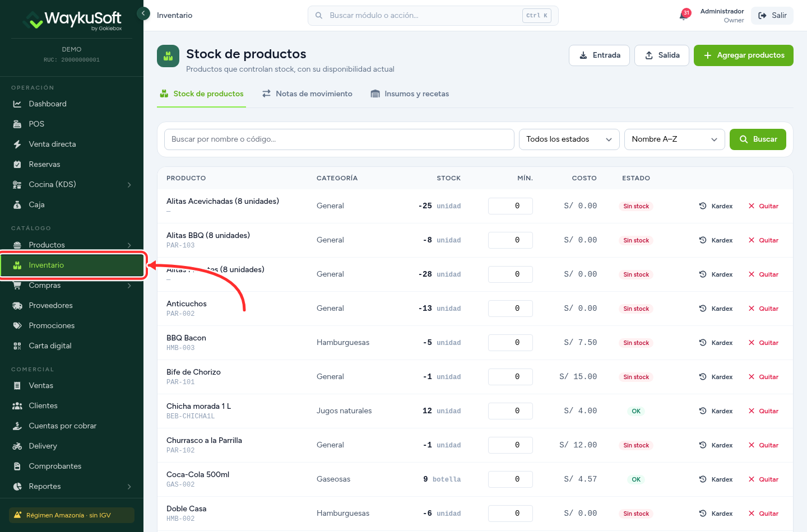Open Kardex for Doble Casa
Image resolution: width=807 pixels, height=532 pixels.
tap(716, 514)
